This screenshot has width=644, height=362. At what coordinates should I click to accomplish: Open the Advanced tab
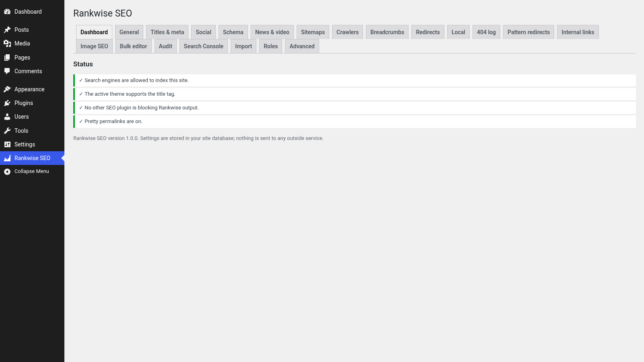(x=302, y=46)
